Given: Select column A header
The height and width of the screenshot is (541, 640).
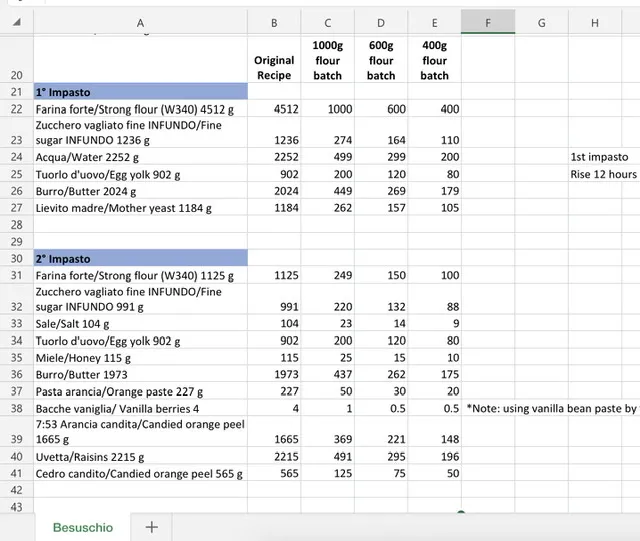Looking at the screenshot, I should click(139, 22).
